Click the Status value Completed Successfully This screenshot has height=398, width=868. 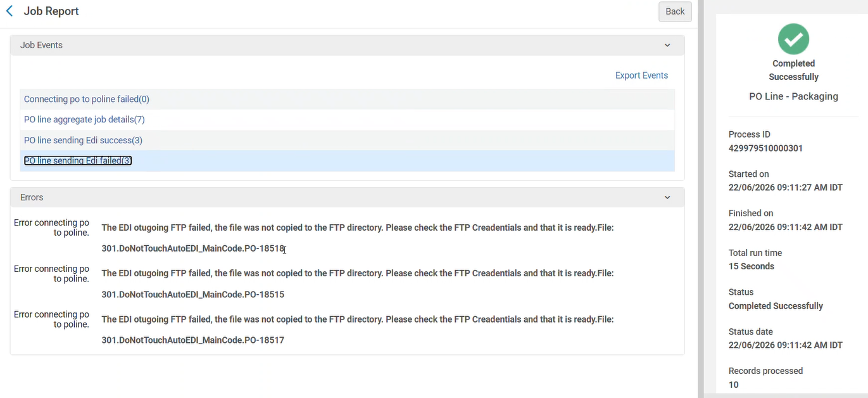(776, 306)
